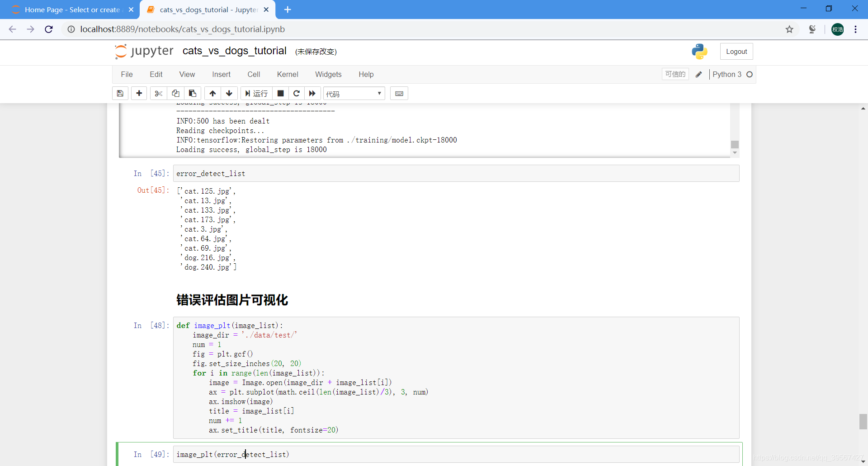Click the Jupyter logo to go home
This screenshot has width=868, height=466.
point(144,51)
